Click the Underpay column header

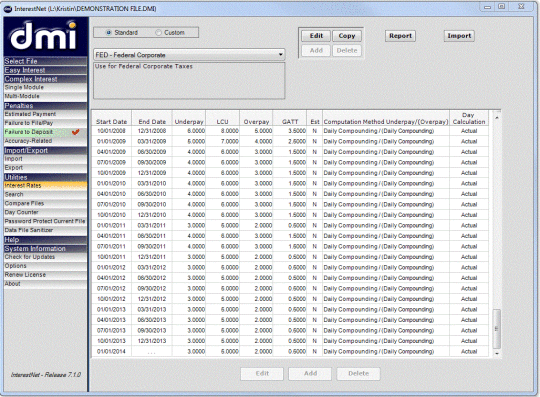click(189, 118)
